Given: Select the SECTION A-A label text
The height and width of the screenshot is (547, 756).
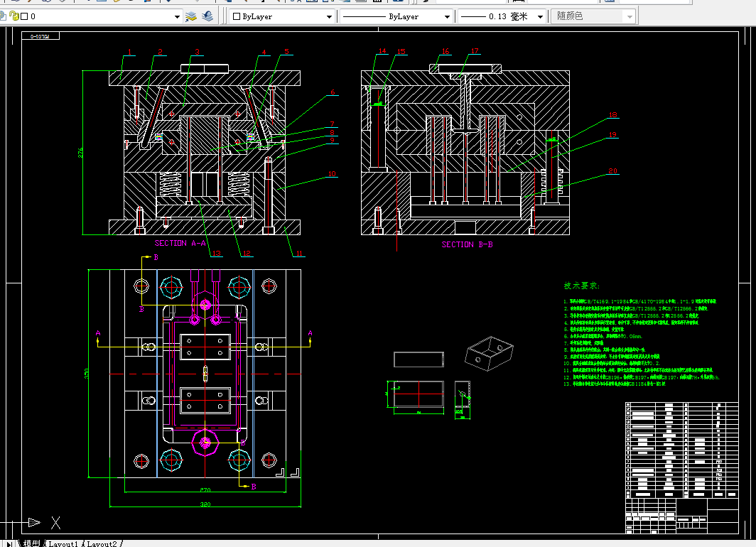Looking at the screenshot, I should 180,243.
